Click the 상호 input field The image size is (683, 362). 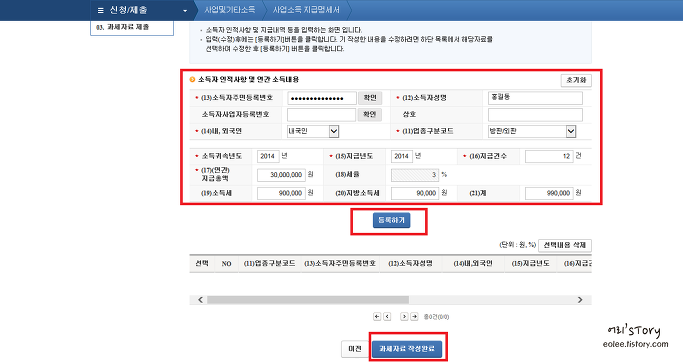point(535,115)
